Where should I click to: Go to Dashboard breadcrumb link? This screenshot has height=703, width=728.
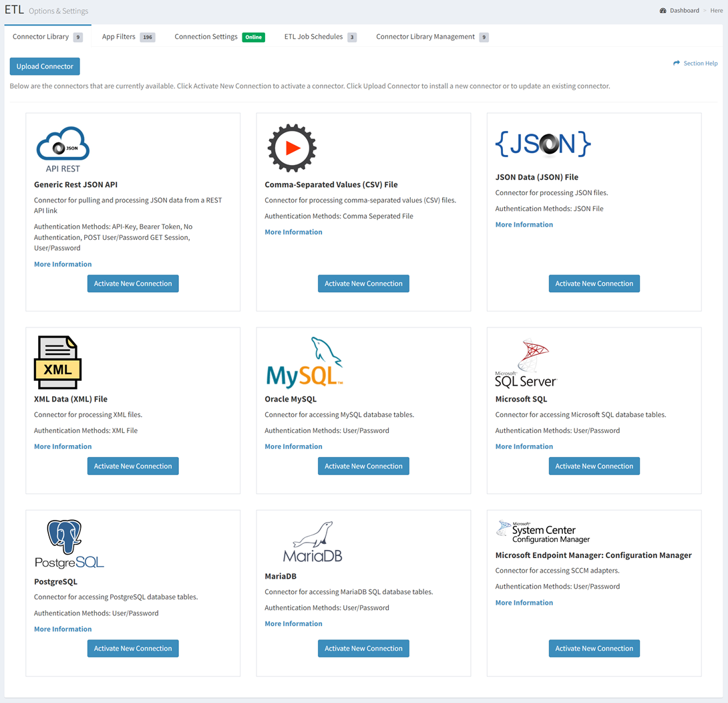685,11
